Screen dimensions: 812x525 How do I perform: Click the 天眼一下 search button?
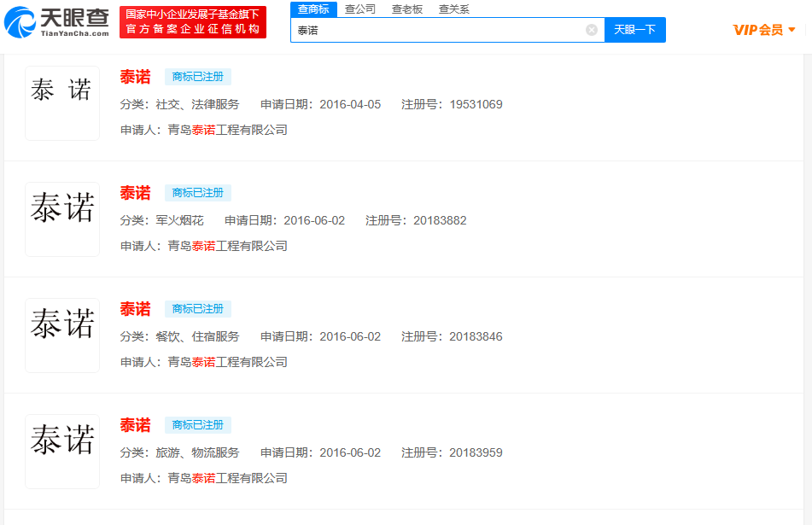coord(634,29)
